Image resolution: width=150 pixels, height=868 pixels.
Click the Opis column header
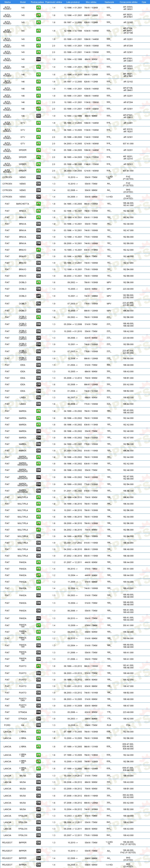click(144, 2)
